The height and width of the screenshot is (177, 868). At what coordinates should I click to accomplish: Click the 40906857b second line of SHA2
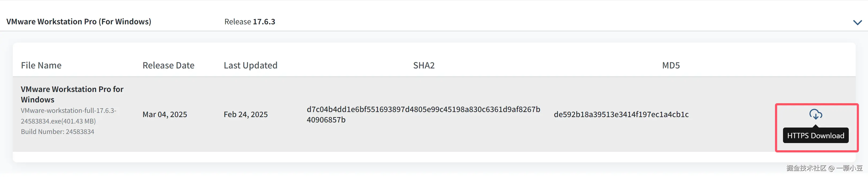pos(326,120)
